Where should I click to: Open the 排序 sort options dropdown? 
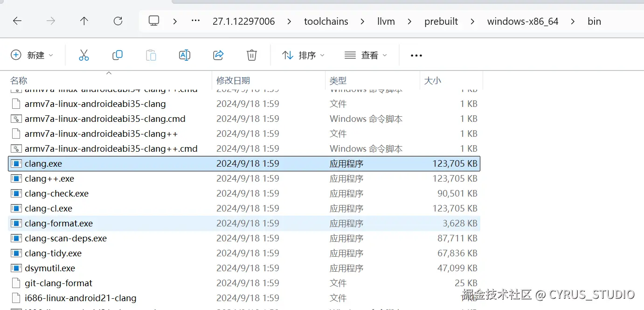(x=304, y=55)
